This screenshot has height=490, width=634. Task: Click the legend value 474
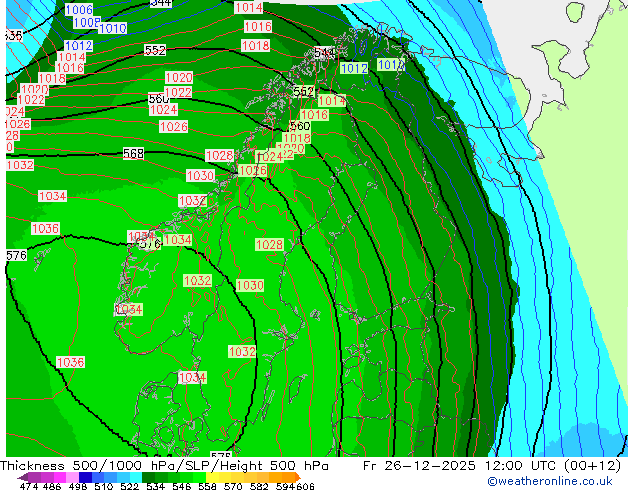pos(29,486)
